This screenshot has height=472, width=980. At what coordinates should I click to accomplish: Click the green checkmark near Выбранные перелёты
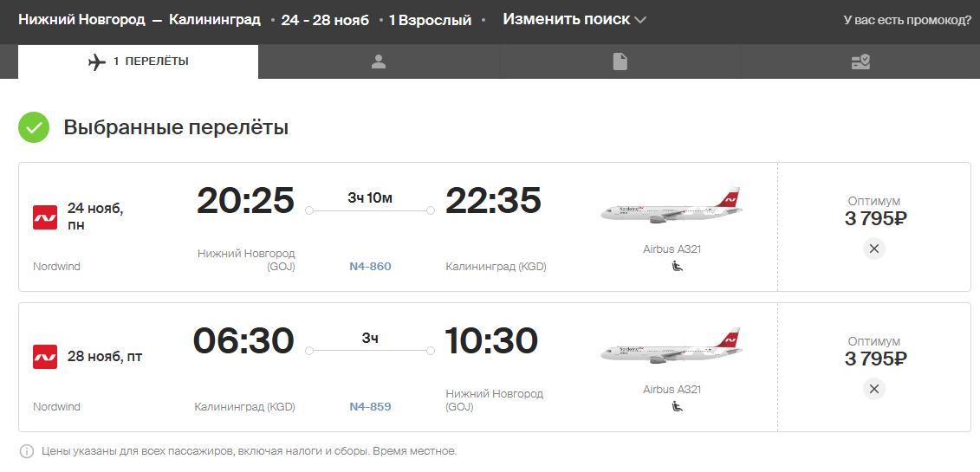[x=34, y=127]
